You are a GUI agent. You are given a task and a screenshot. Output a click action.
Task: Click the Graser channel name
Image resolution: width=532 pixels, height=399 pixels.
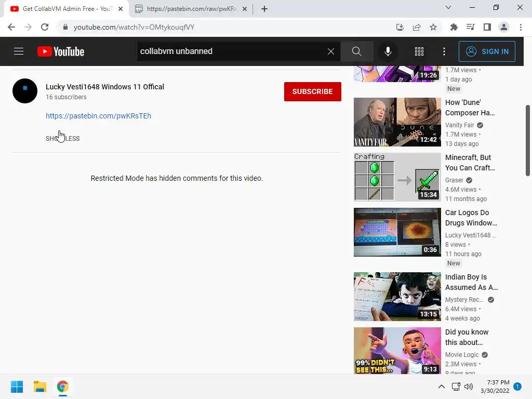tap(454, 180)
